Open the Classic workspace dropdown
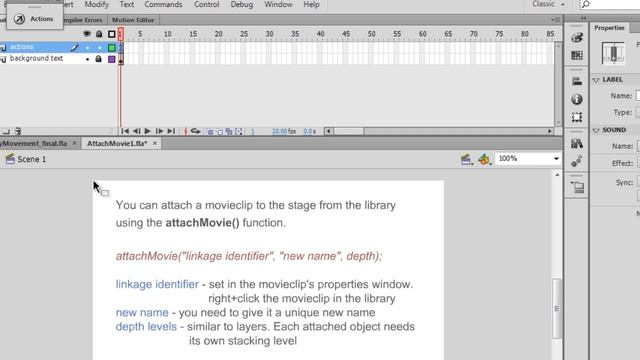 point(549,4)
